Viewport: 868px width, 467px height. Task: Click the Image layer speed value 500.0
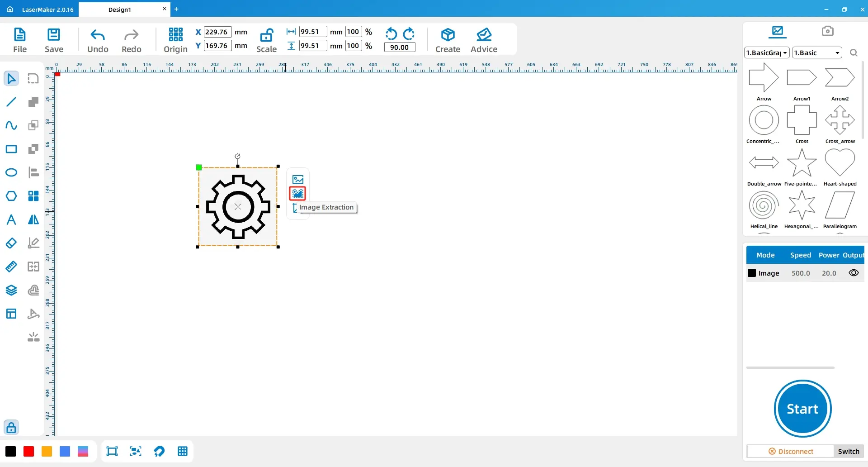(801, 273)
